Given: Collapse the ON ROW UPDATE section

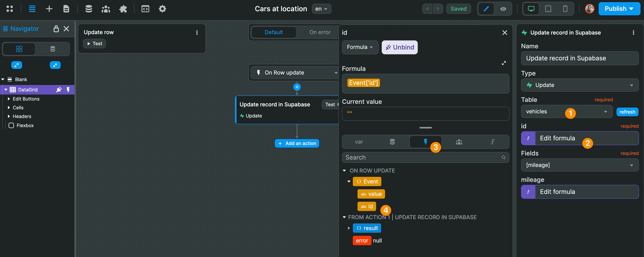Looking at the screenshot, I should pyautogui.click(x=344, y=171).
